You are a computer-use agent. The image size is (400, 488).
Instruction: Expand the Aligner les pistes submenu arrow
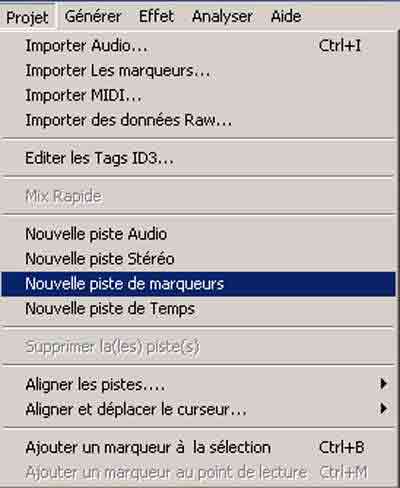(383, 384)
